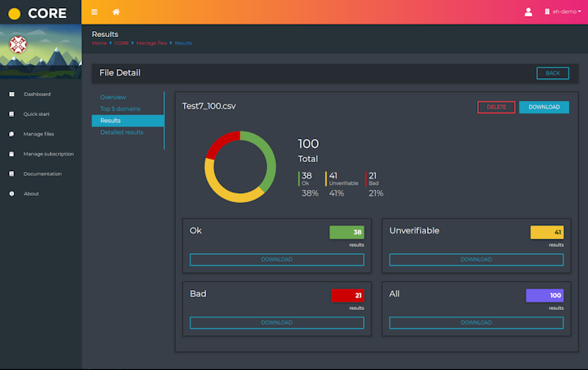Switch to the Overview tab

pos(113,97)
